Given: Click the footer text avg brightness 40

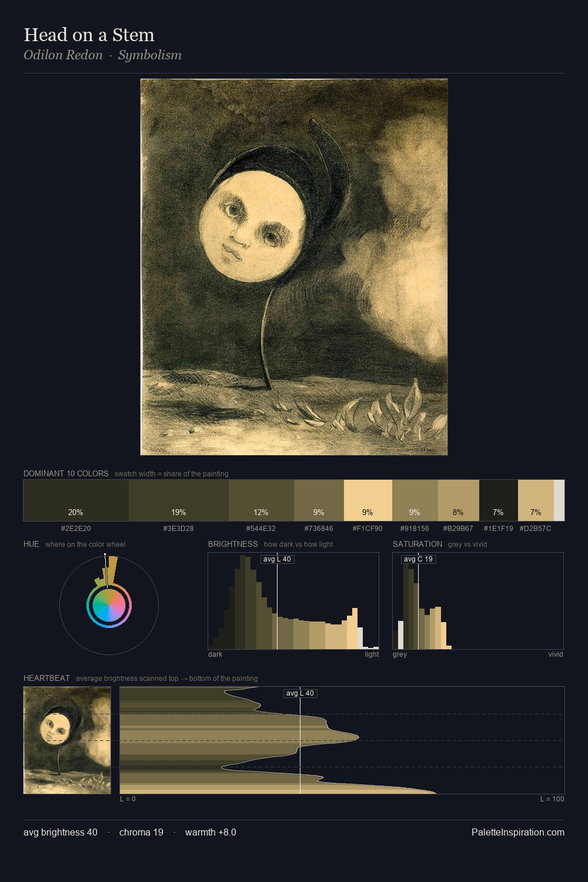Looking at the screenshot, I should coord(61,832).
